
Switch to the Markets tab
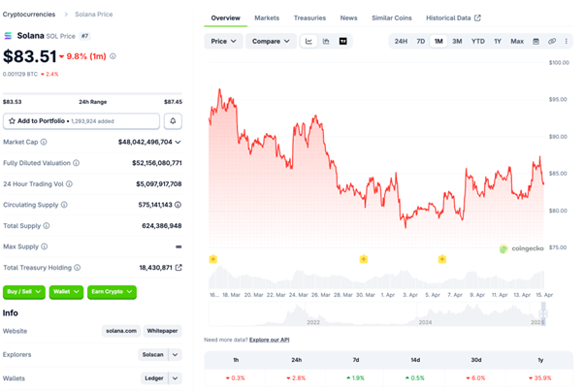point(267,18)
